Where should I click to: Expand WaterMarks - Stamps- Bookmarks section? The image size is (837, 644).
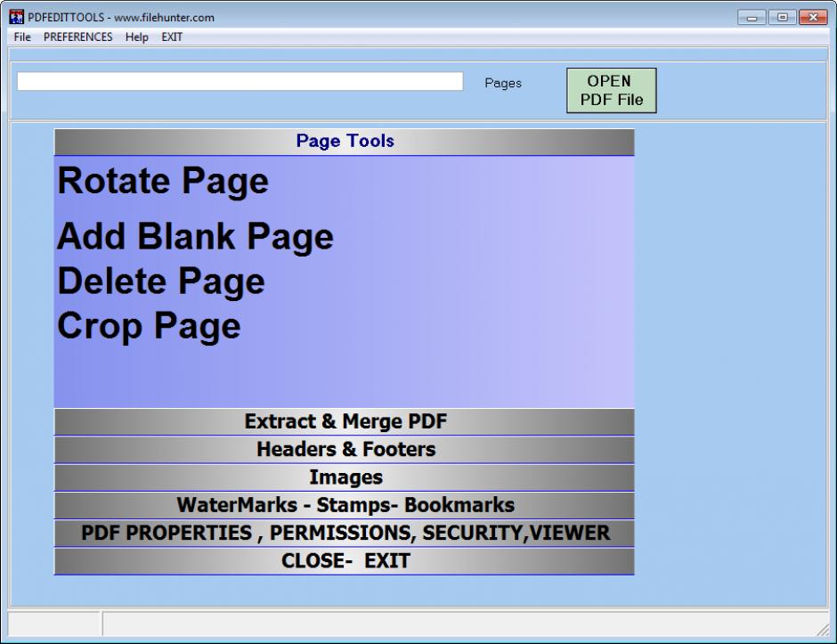[x=345, y=505]
